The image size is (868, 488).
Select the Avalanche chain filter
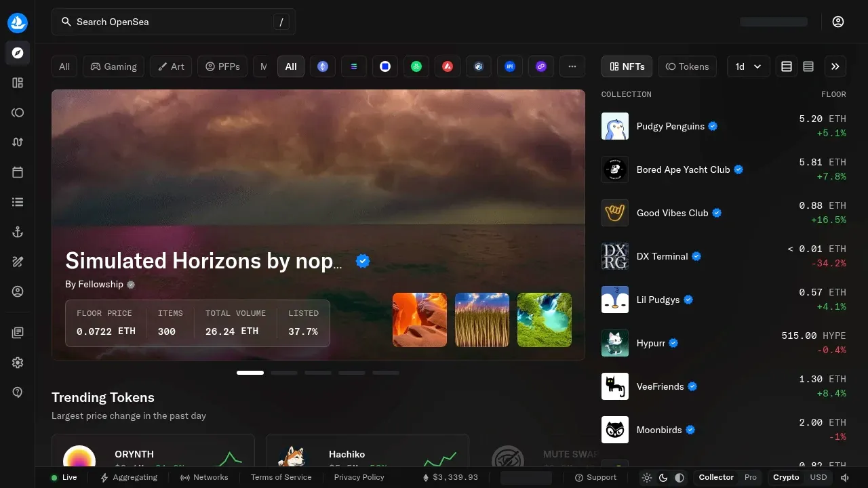coord(448,66)
